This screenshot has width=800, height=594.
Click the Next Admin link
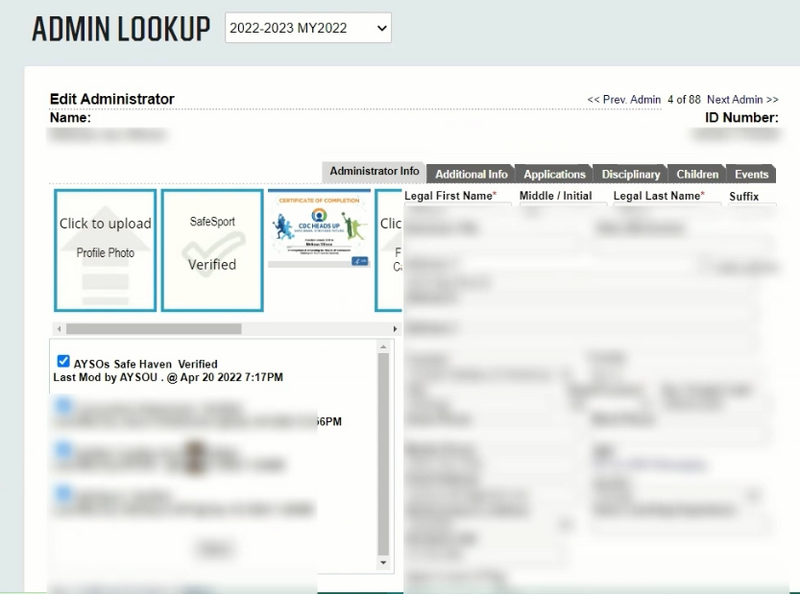coord(741,99)
